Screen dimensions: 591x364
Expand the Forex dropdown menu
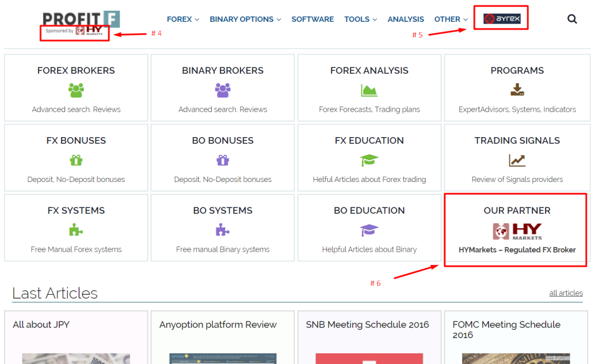[x=183, y=19]
